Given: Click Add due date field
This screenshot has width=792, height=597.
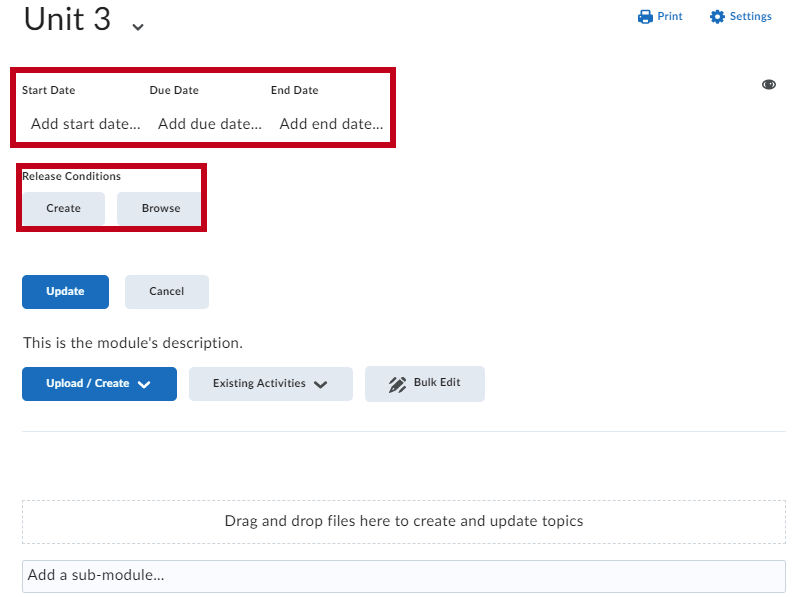Looking at the screenshot, I should (210, 124).
